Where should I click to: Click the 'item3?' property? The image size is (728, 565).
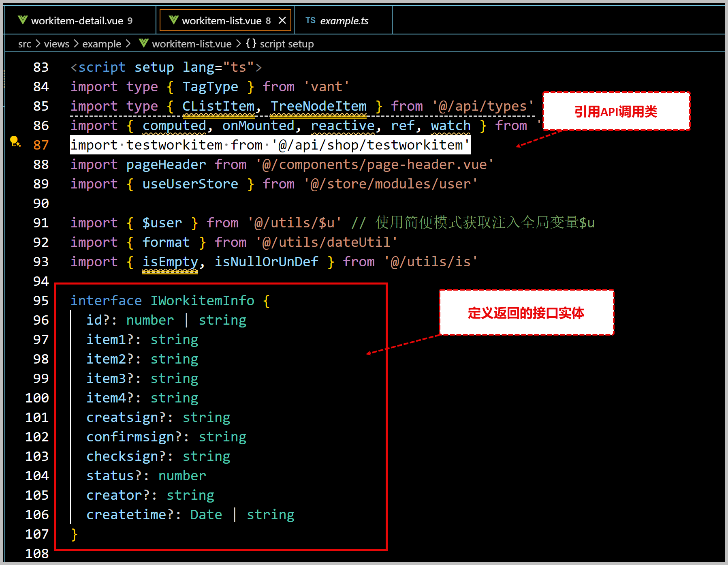point(110,379)
